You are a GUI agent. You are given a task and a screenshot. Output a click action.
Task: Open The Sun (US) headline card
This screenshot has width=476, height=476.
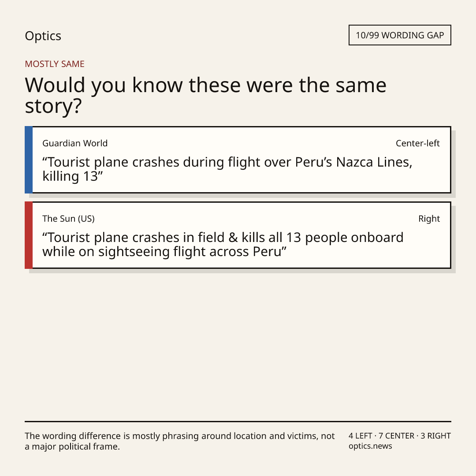point(238,235)
